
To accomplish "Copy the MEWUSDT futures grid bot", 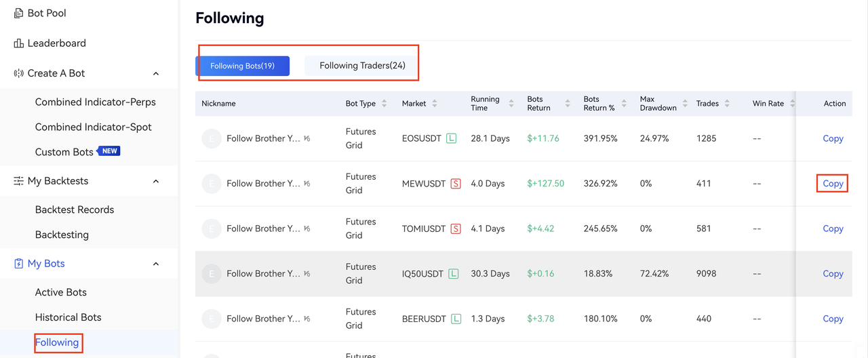I will click(833, 184).
